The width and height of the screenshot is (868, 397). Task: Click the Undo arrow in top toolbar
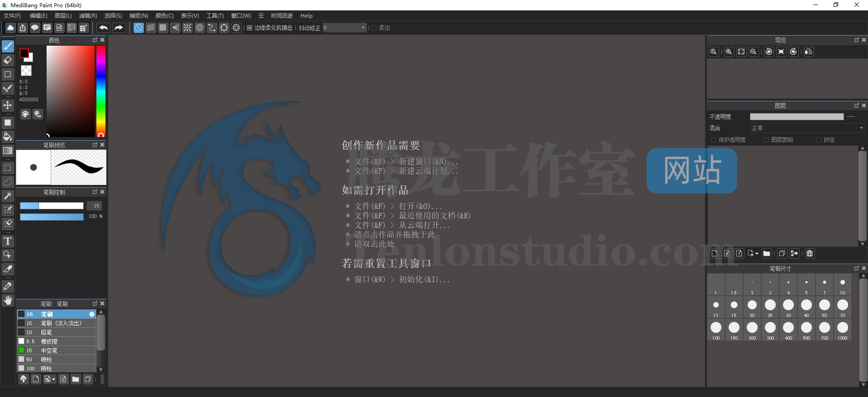point(104,28)
